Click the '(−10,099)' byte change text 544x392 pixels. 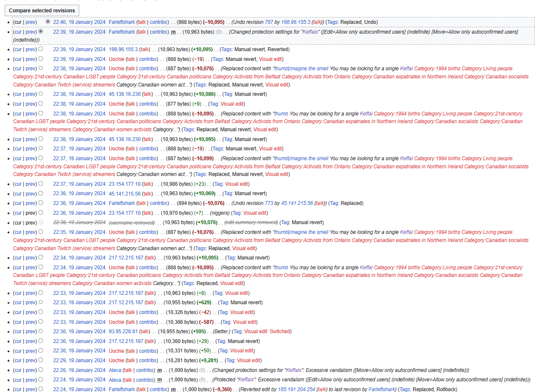point(203,159)
